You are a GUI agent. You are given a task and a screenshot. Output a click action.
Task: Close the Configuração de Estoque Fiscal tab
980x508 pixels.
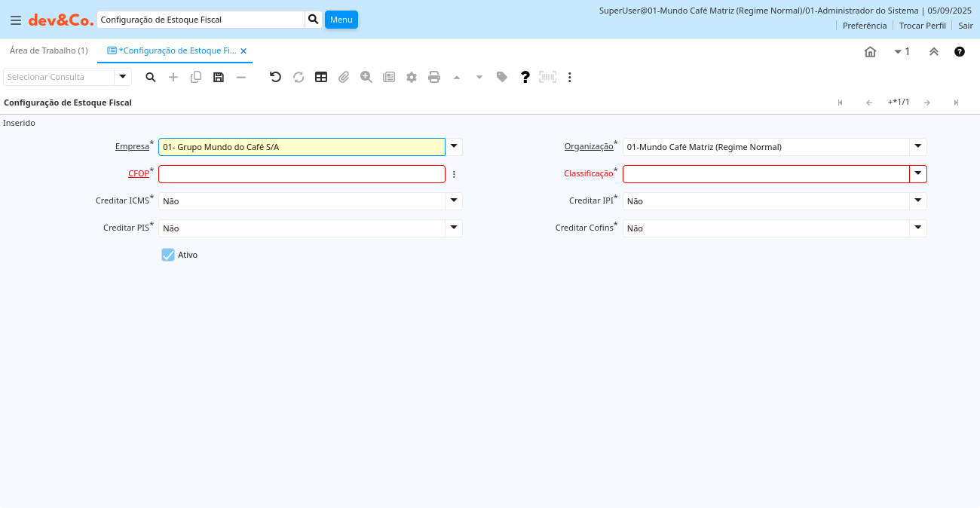click(x=243, y=51)
